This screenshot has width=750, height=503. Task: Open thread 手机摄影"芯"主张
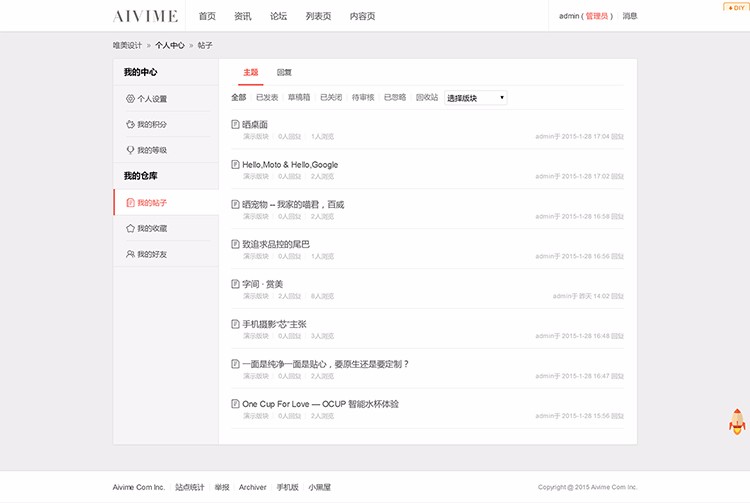[274, 324]
